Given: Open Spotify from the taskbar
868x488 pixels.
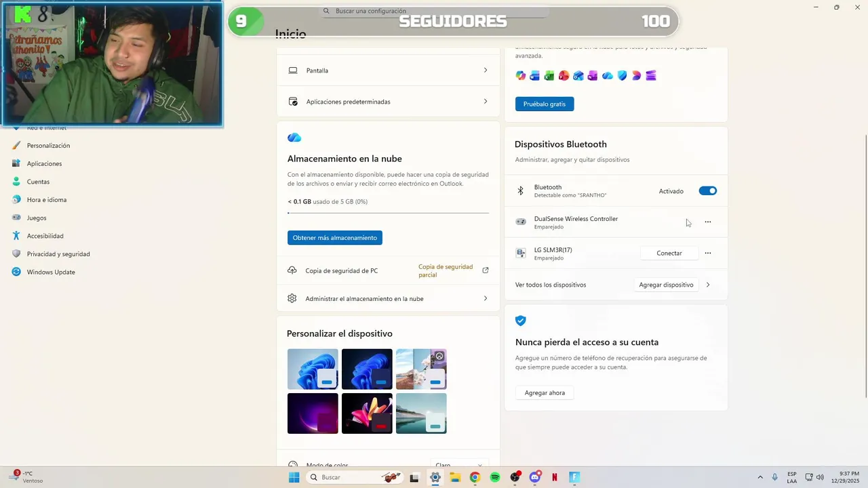Looking at the screenshot, I should point(495,477).
